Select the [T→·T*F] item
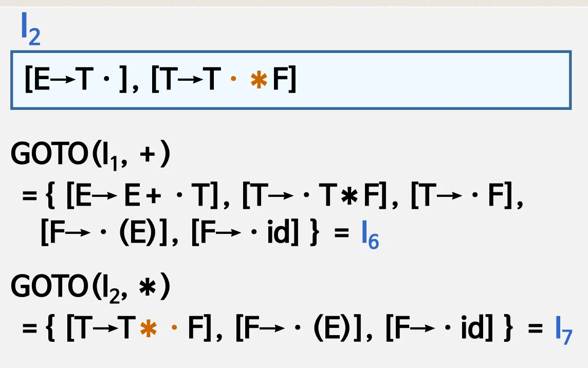 (314, 195)
